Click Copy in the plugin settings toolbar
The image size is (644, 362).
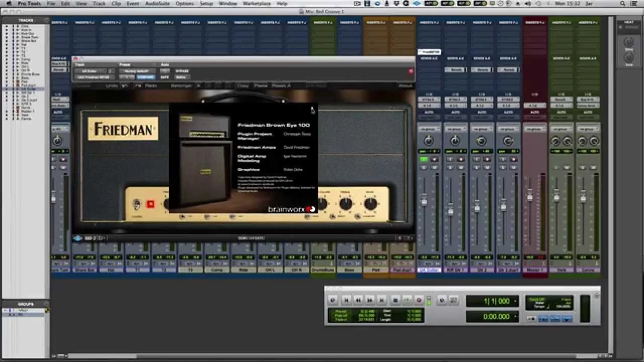coord(244,86)
